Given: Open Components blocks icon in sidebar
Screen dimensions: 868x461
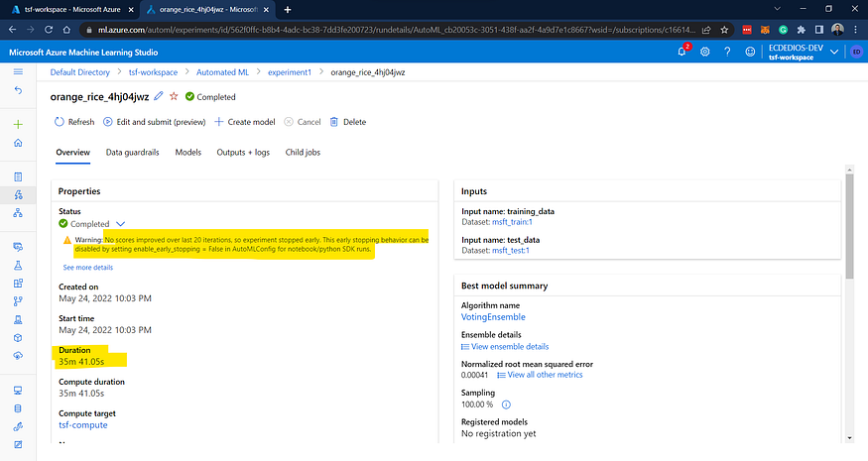Looking at the screenshot, I should point(18,284).
